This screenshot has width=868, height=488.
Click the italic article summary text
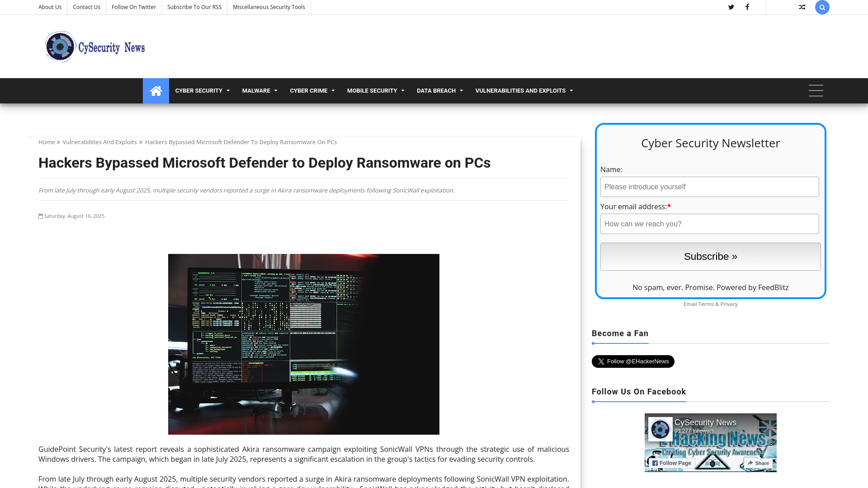point(246,190)
